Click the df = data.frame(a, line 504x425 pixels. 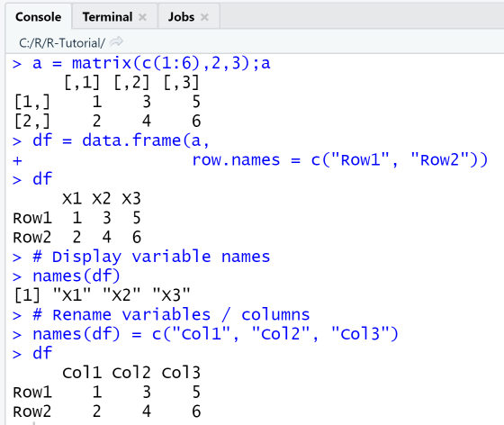[112, 140]
